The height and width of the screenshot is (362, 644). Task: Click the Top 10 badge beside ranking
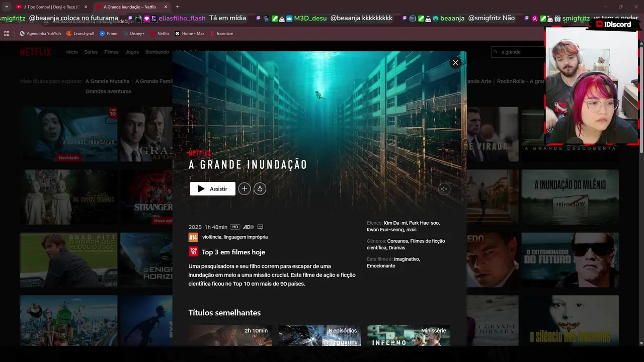pos(193,252)
